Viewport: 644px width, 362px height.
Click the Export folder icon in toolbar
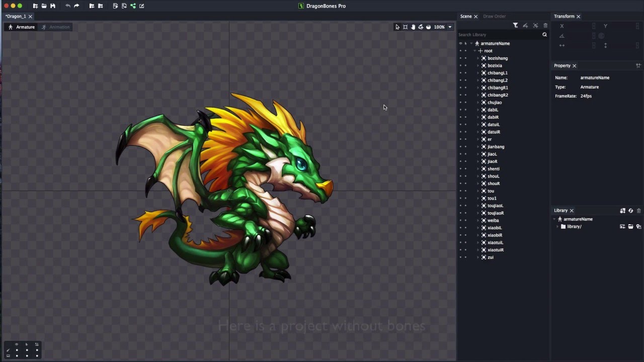100,6
